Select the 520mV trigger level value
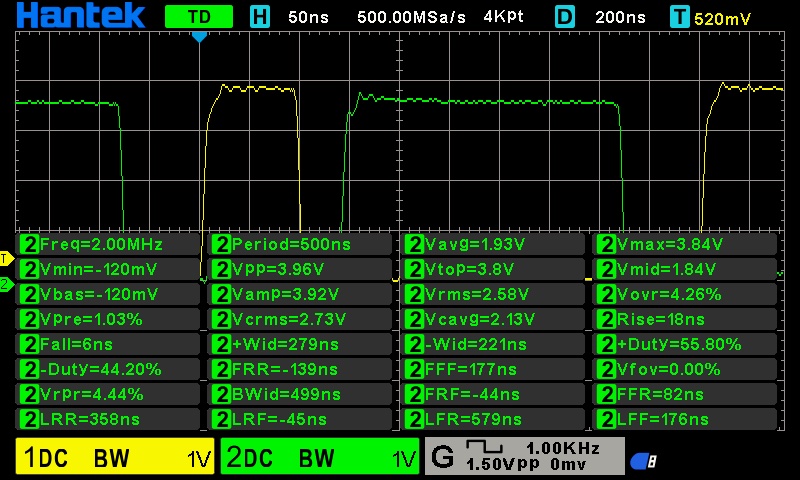This screenshot has width=800, height=480. click(722, 19)
